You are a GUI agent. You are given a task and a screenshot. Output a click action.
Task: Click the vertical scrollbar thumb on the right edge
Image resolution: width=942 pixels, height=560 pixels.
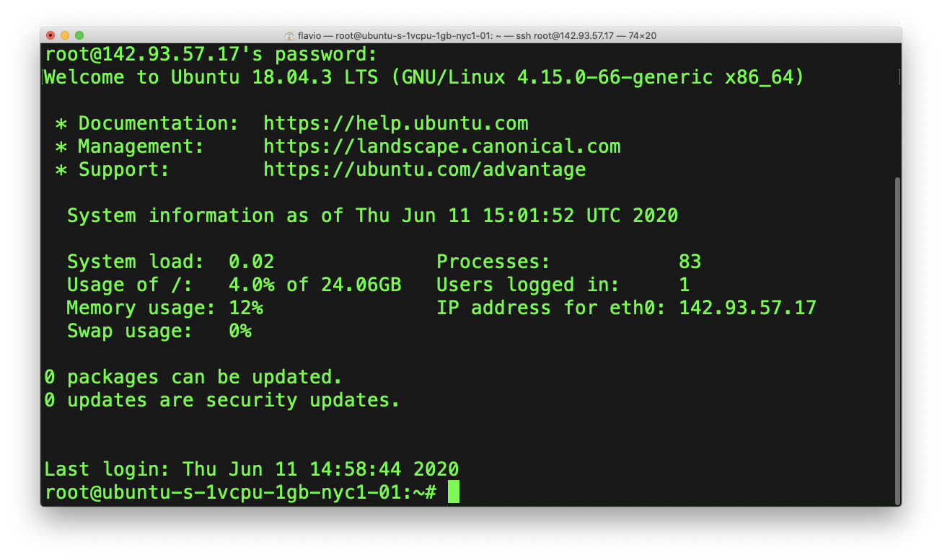click(897, 339)
